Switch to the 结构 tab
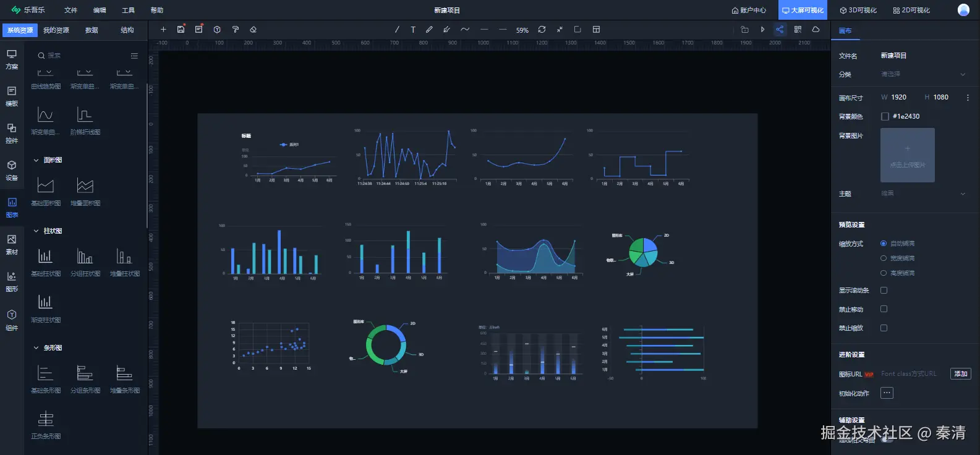Viewport: 980px width, 455px height. pyautogui.click(x=127, y=30)
